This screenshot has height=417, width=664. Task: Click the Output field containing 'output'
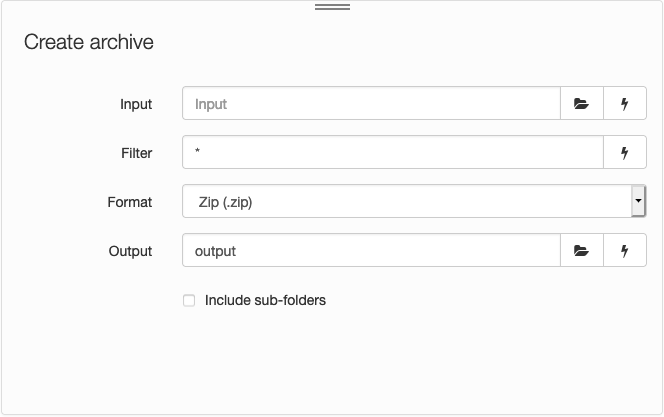click(371, 250)
